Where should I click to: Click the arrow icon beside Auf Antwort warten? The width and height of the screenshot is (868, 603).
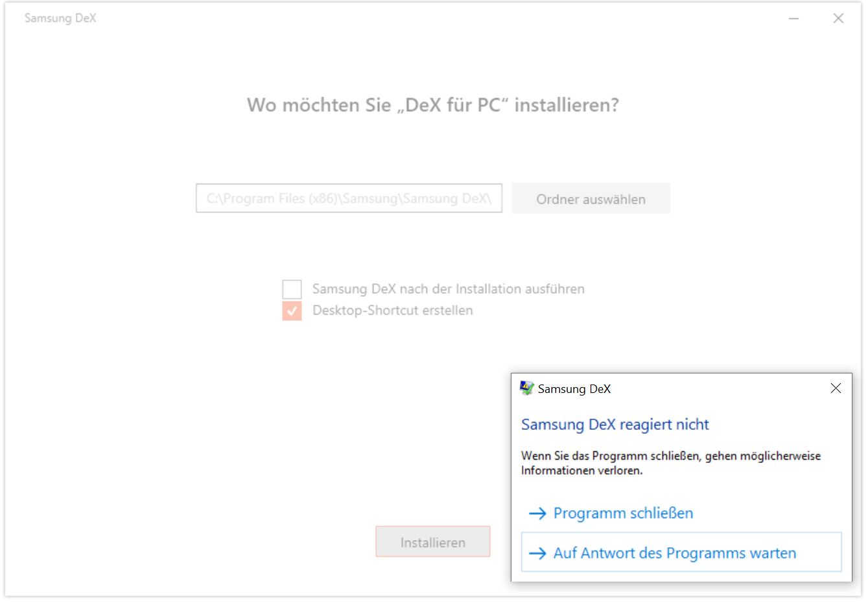pos(537,554)
